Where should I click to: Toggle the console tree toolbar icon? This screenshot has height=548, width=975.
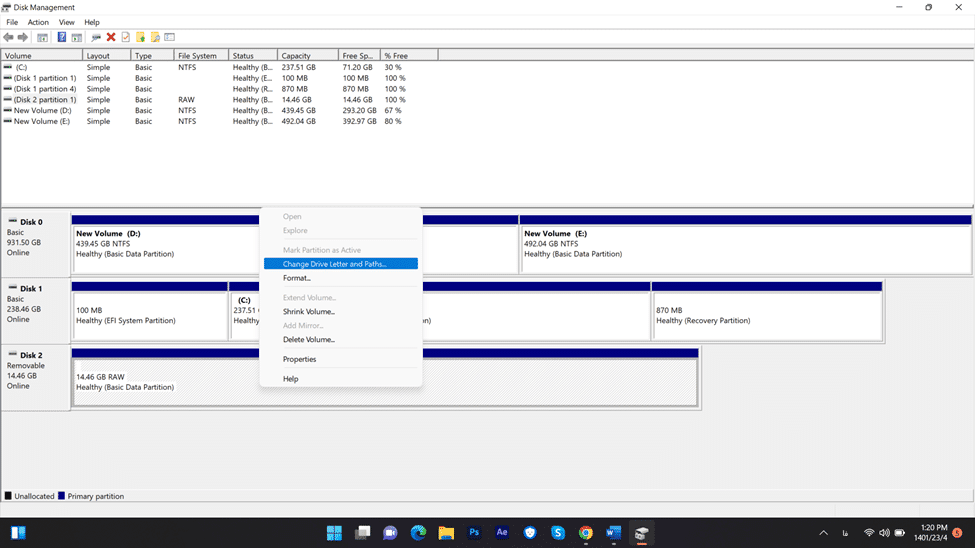[42, 37]
